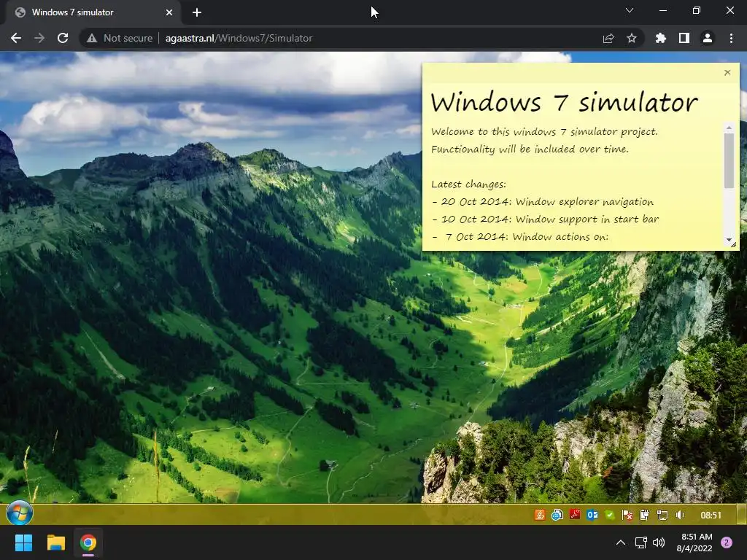Click the sticky note scrollbar thumb
The width and height of the screenshot is (747, 560).
click(x=729, y=160)
